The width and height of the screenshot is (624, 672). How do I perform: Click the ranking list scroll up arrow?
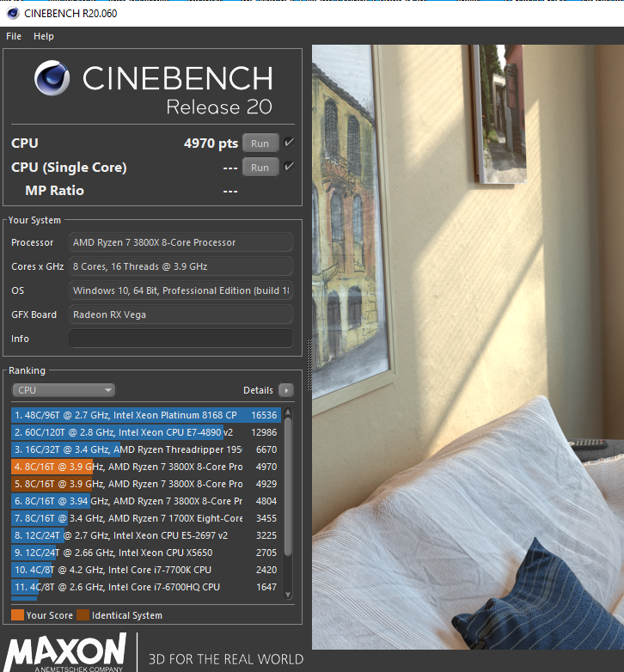click(288, 412)
